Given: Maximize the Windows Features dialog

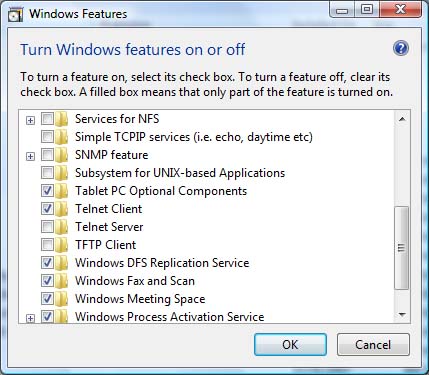Looking at the screenshot, I should (367, 10).
